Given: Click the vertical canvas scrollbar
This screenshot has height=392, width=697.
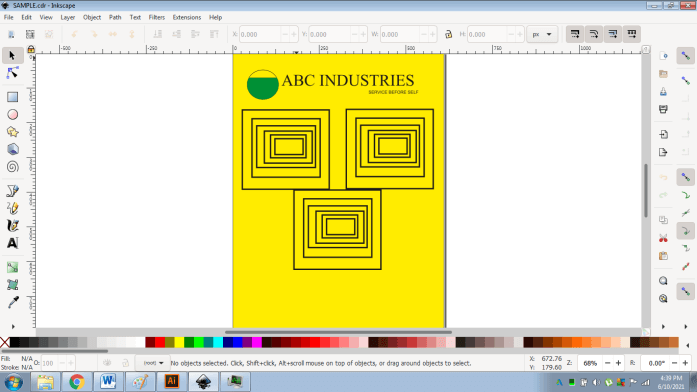Looking at the screenshot, I should point(646,191).
